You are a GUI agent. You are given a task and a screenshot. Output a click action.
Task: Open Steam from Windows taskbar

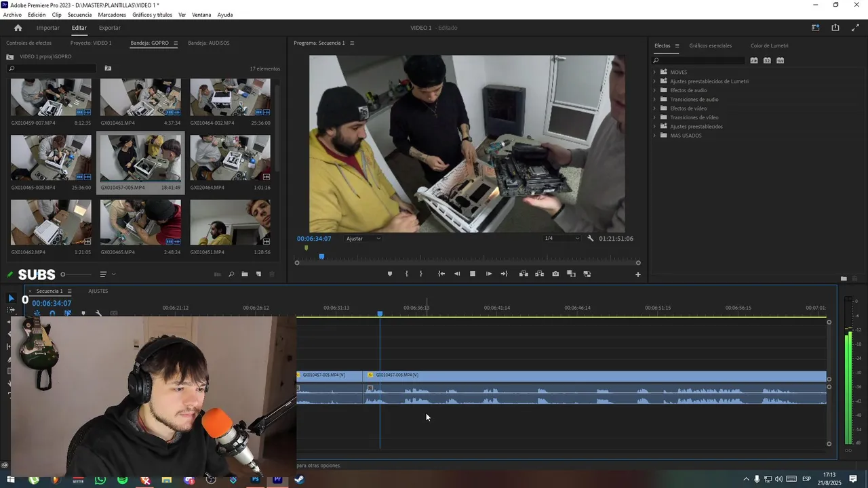[x=299, y=480]
